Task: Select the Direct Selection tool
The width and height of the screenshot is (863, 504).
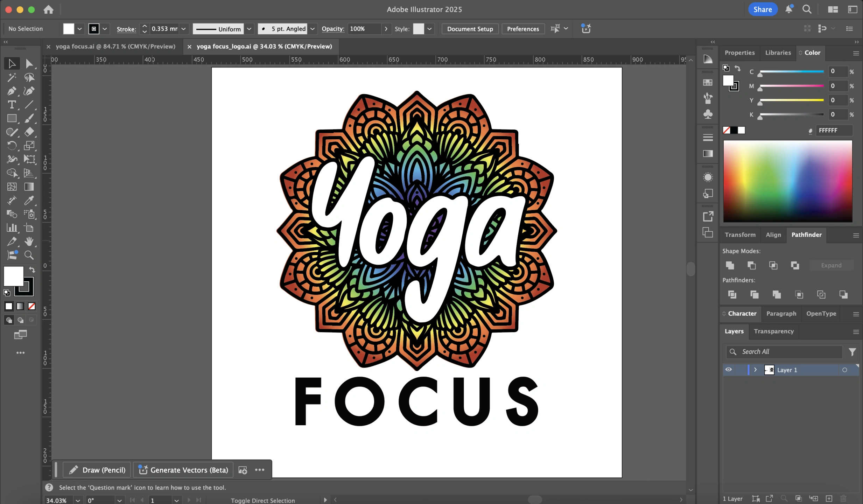Action: click(x=29, y=64)
